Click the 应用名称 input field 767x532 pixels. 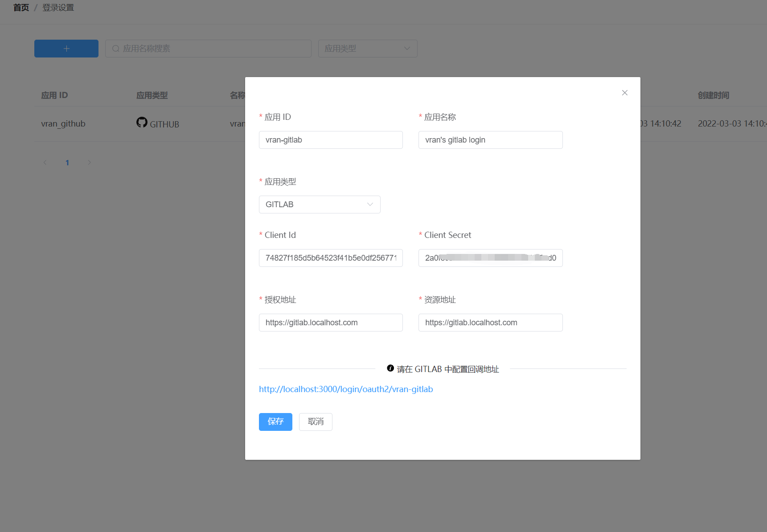[x=490, y=140]
